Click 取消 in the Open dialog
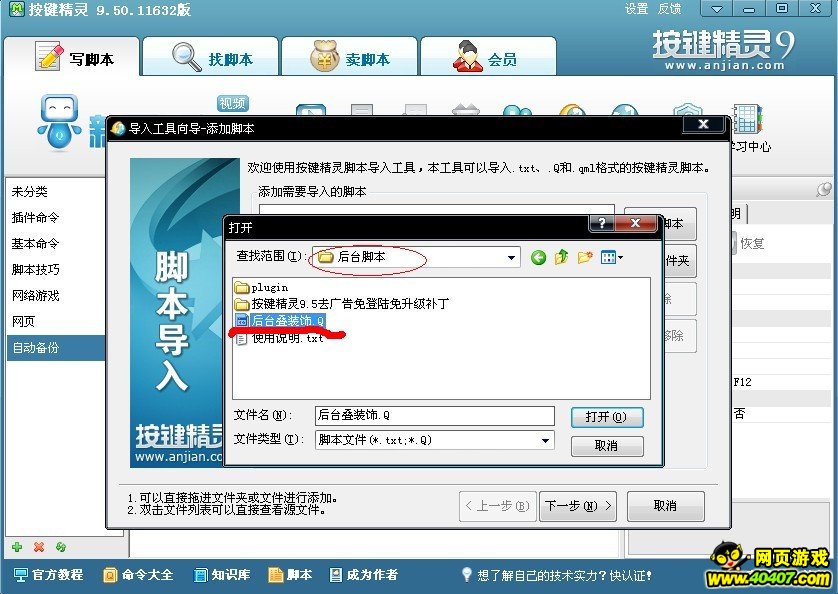The width and height of the screenshot is (838, 594). click(x=607, y=446)
